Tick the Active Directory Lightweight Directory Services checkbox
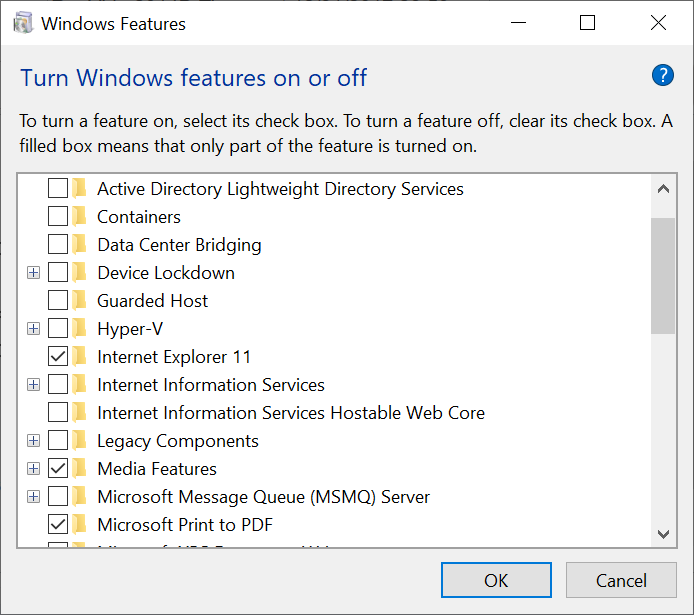The height and width of the screenshot is (615, 694). pyautogui.click(x=58, y=189)
